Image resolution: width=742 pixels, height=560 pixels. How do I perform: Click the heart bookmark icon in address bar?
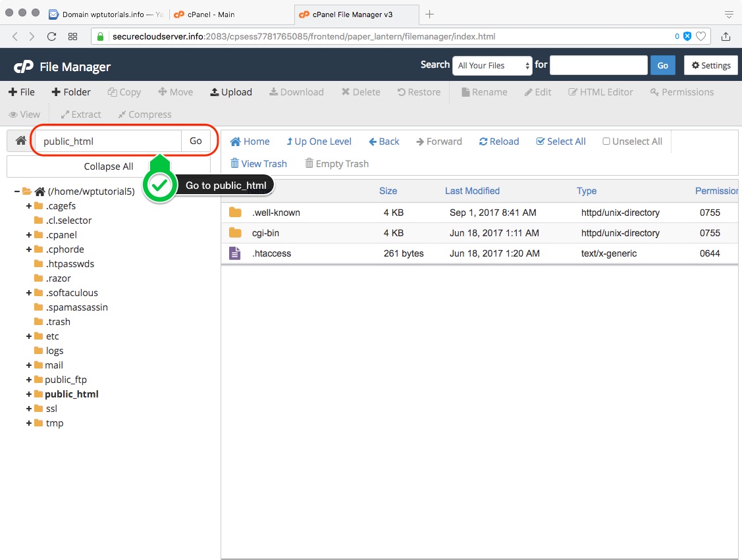tap(701, 36)
